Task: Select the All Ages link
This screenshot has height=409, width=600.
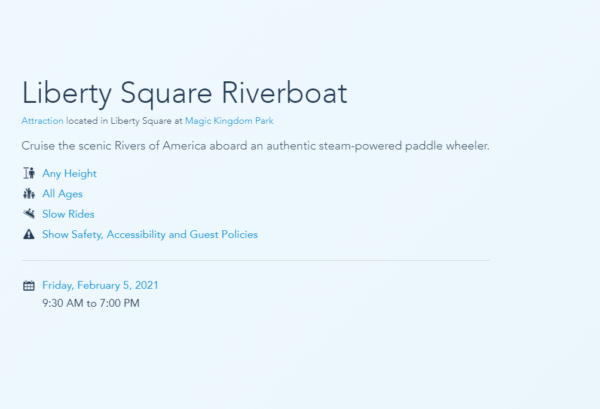Action: (62, 194)
